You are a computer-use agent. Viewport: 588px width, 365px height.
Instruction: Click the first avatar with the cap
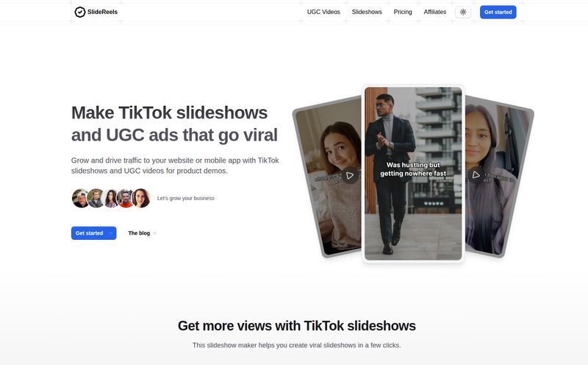(81, 198)
